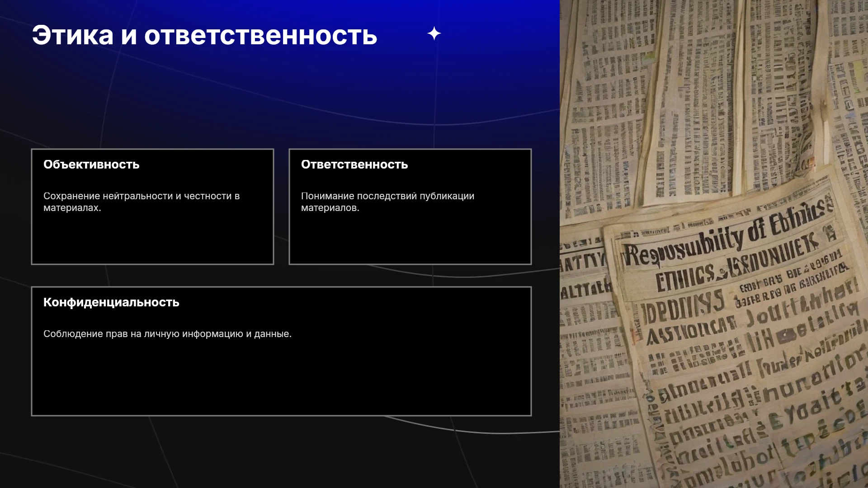Screen dimensions: 868x488
Task: Click the word 'ответственность' in the title
Action: (260, 35)
